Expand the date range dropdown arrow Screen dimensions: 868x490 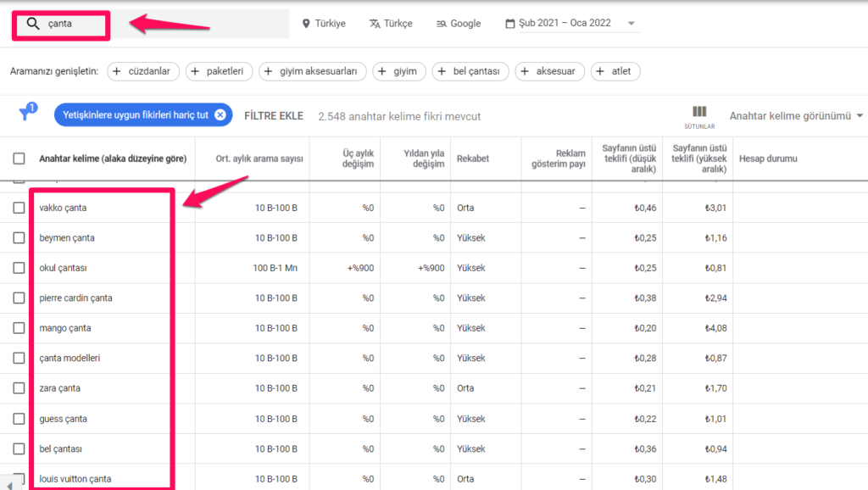[x=632, y=24]
